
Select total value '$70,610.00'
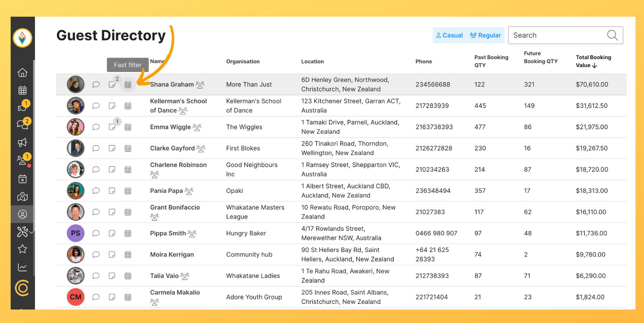(x=592, y=84)
